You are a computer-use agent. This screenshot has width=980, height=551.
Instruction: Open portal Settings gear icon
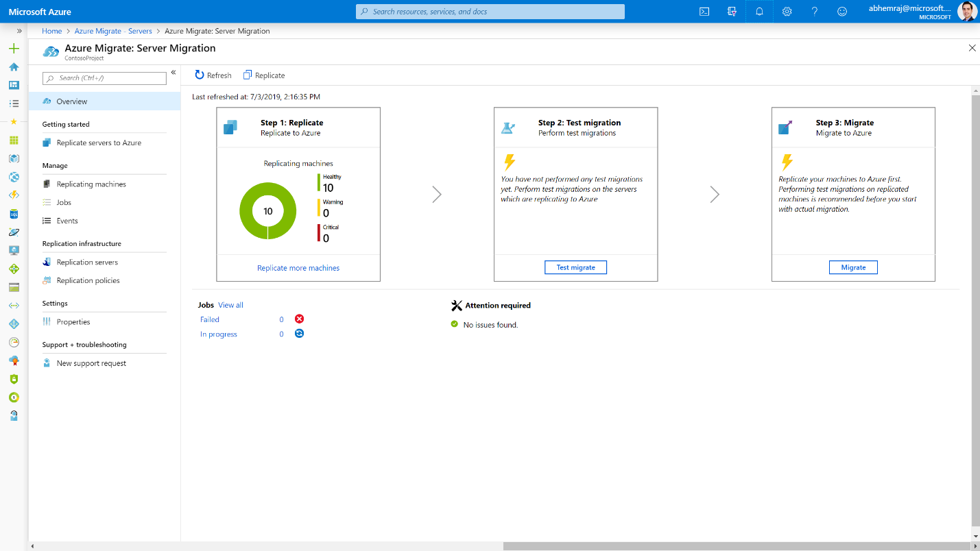click(787, 12)
